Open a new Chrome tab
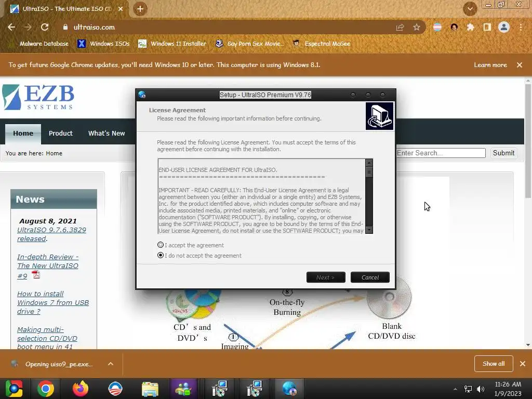This screenshot has width=532, height=399. click(140, 9)
